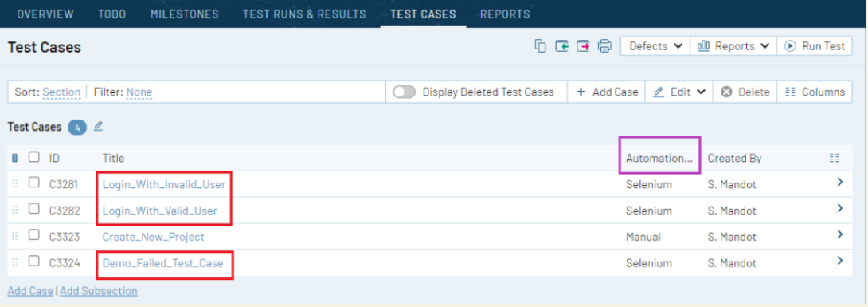
Task: Open the Defects dropdown
Action: coord(655,46)
